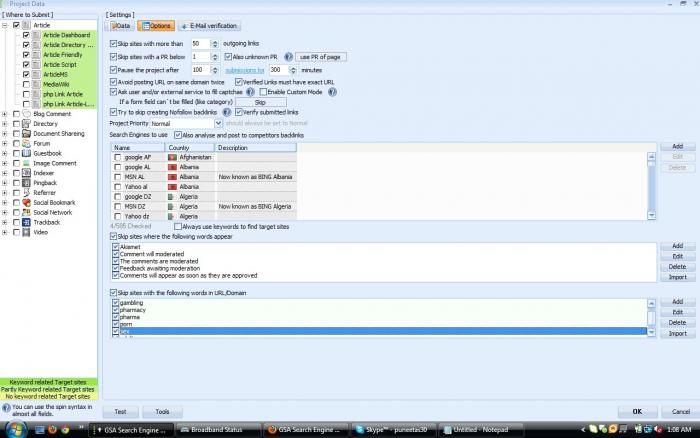This screenshot has width=700, height=438.
Task: Click the Social Bookmark heart icon
Action: [x=26, y=202]
